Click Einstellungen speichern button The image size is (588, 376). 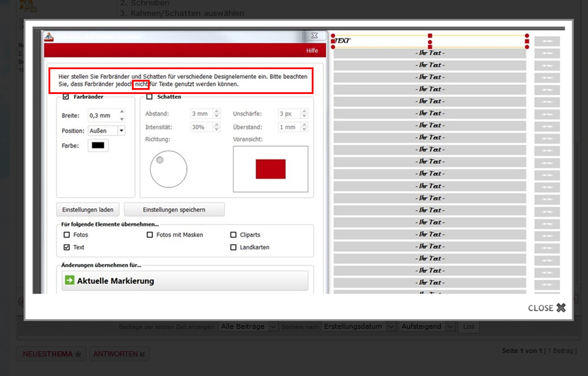(174, 210)
